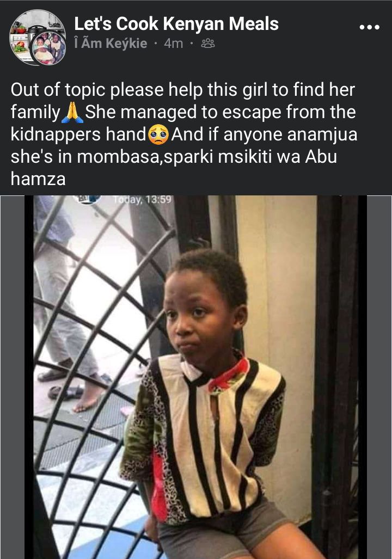Open Let's Cook Kenyan Meals group page

click(x=176, y=24)
